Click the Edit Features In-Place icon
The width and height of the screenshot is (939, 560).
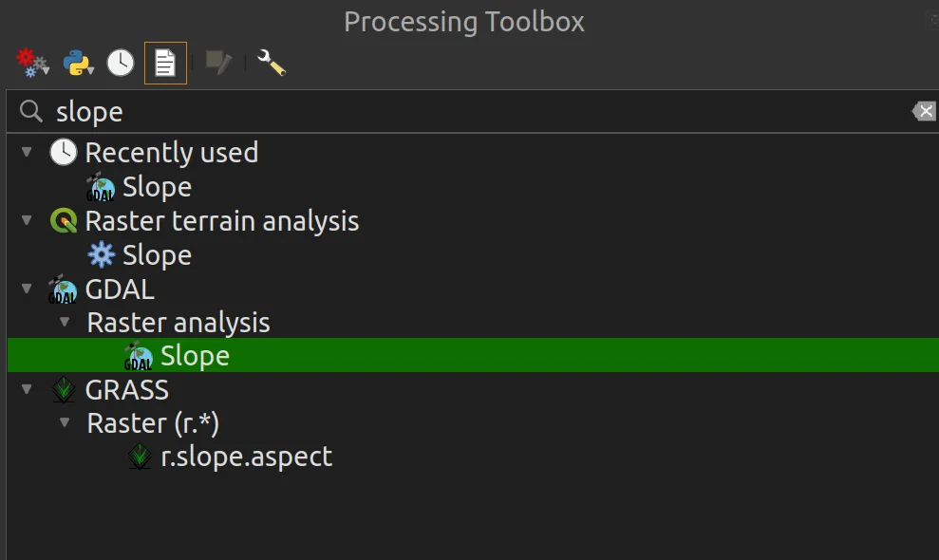pos(218,63)
